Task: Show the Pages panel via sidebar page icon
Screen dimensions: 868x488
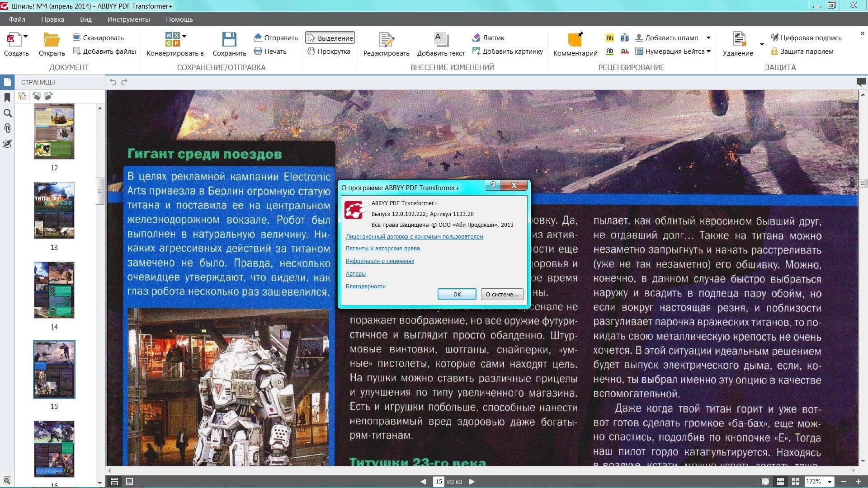Action: click(x=7, y=82)
